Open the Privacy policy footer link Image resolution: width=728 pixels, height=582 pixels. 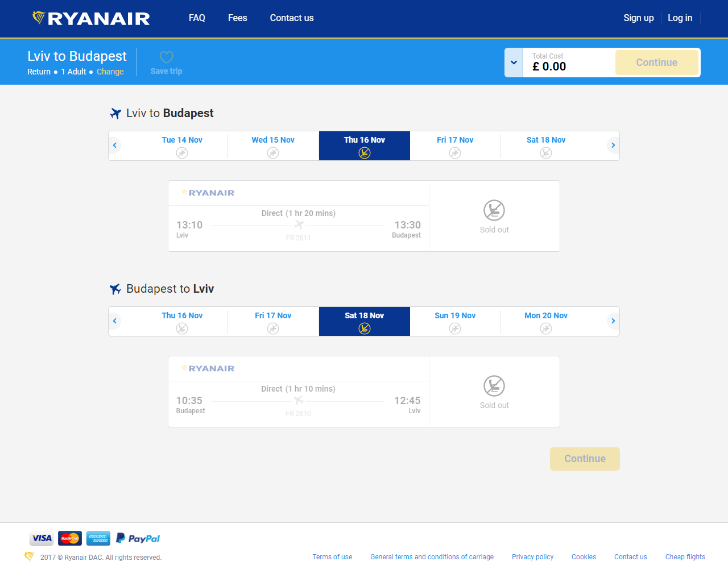click(532, 557)
